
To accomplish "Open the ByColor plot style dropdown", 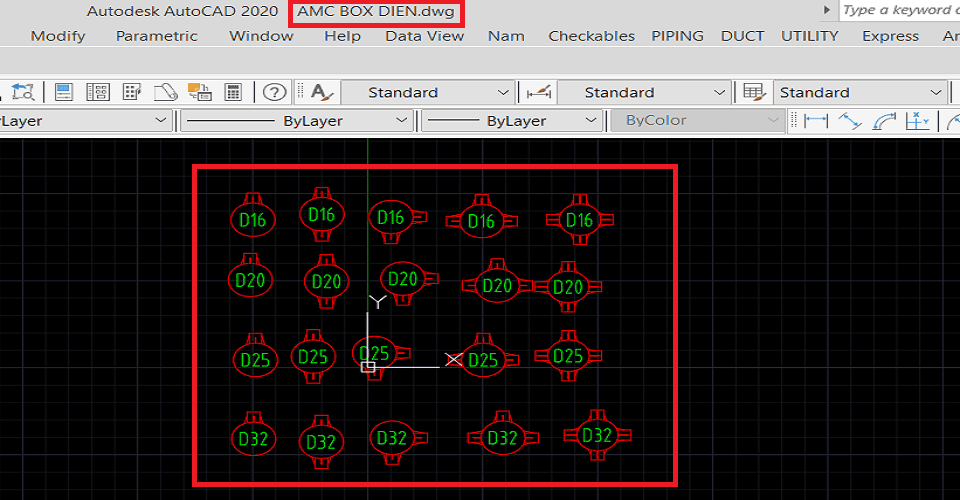I will (697, 121).
